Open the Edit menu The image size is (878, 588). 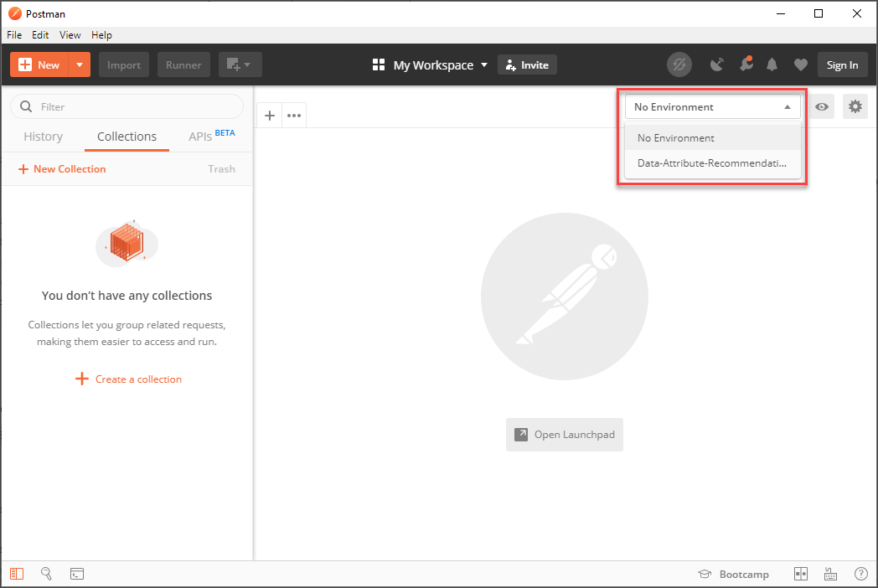point(40,34)
